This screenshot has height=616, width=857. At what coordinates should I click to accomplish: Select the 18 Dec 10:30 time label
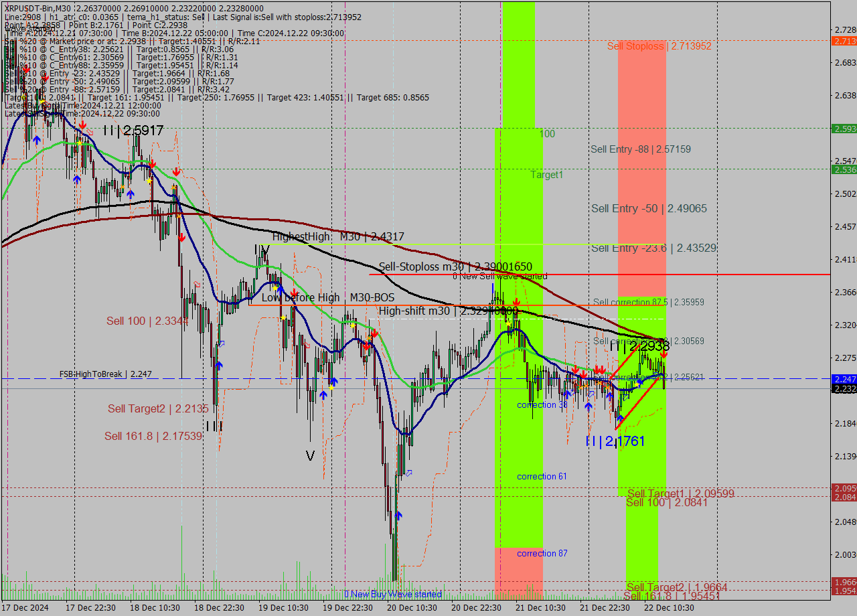[155, 608]
